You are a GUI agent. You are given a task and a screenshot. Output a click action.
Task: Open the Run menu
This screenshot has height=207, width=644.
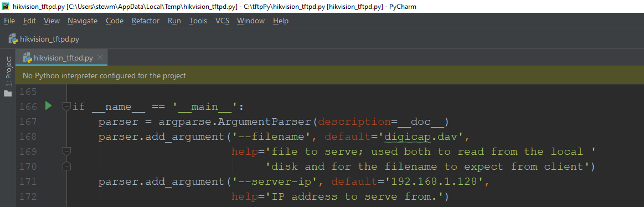pos(174,21)
